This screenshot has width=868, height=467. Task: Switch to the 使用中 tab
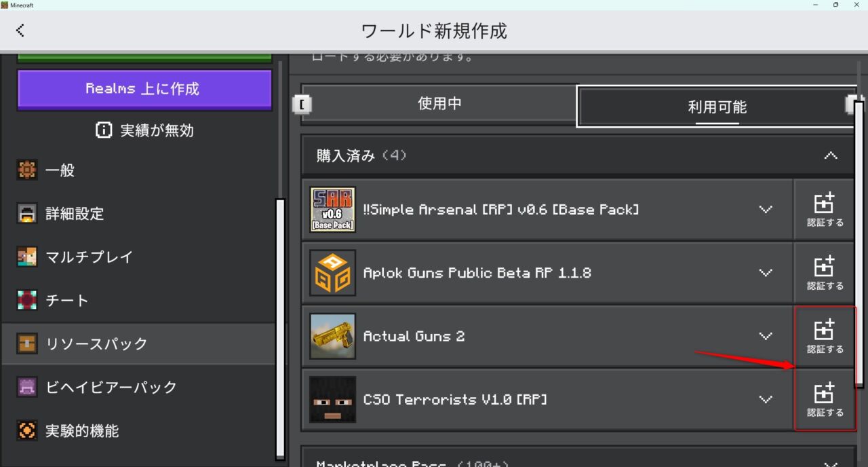point(439,103)
